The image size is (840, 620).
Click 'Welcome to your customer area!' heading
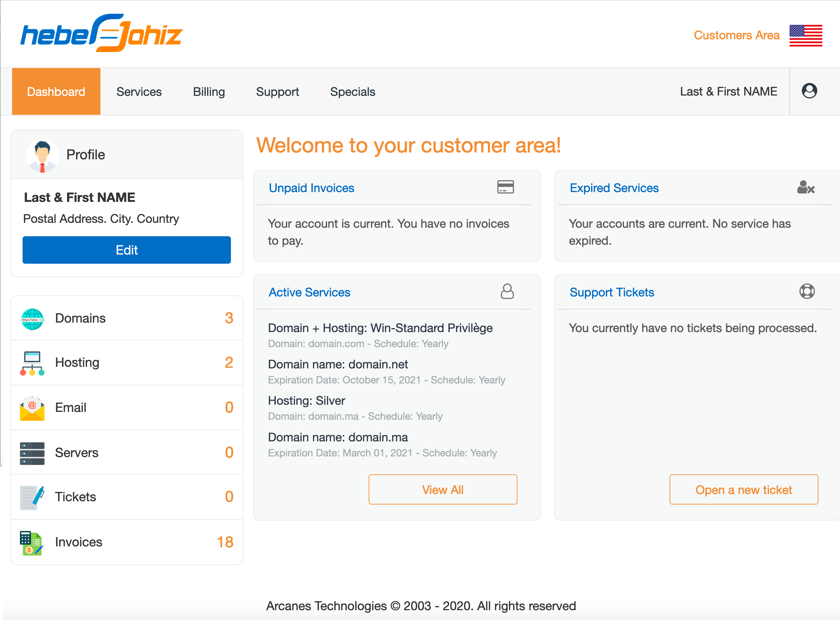coord(409,145)
